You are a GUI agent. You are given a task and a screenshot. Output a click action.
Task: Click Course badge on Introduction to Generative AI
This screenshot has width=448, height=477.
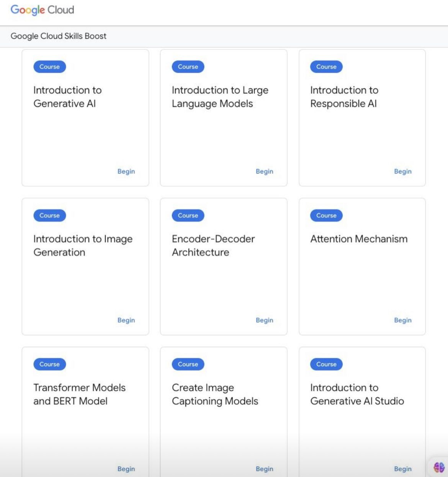click(x=50, y=67)
